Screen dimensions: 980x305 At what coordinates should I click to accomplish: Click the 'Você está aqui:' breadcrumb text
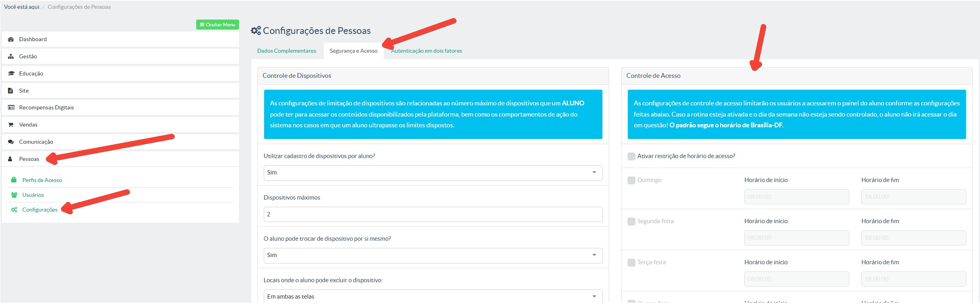[x=22, y=7]
